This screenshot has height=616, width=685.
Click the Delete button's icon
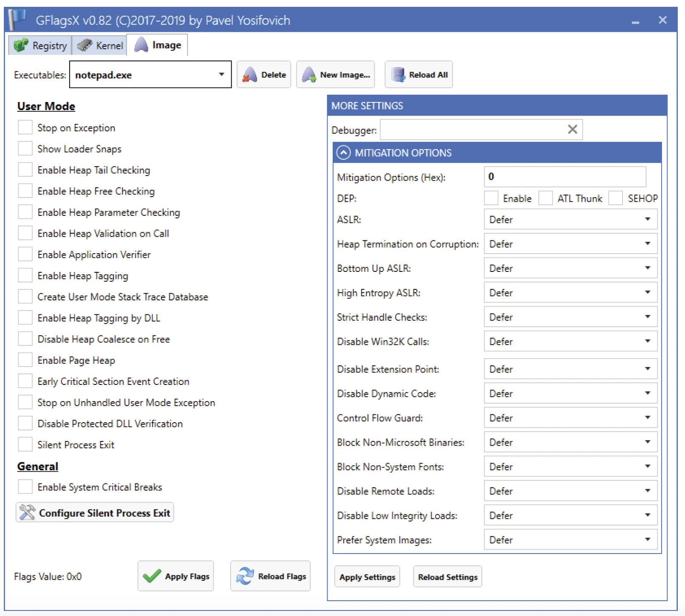point(249,75)
